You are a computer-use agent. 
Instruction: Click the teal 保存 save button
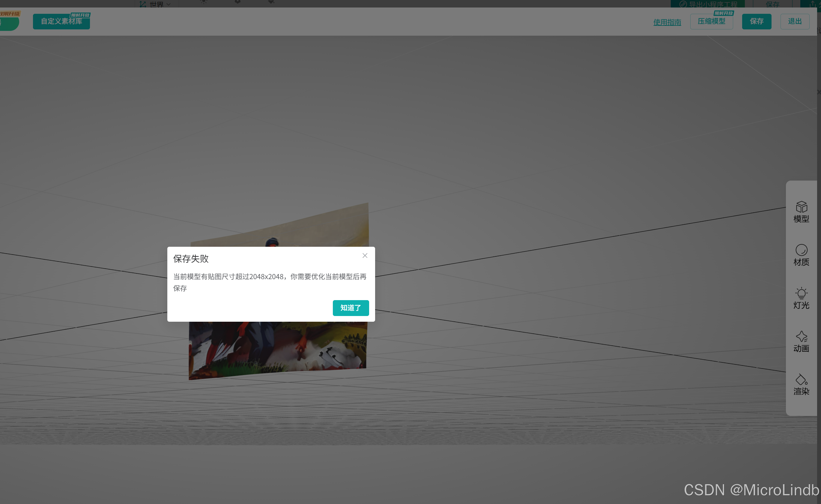(x=756, y=21)
